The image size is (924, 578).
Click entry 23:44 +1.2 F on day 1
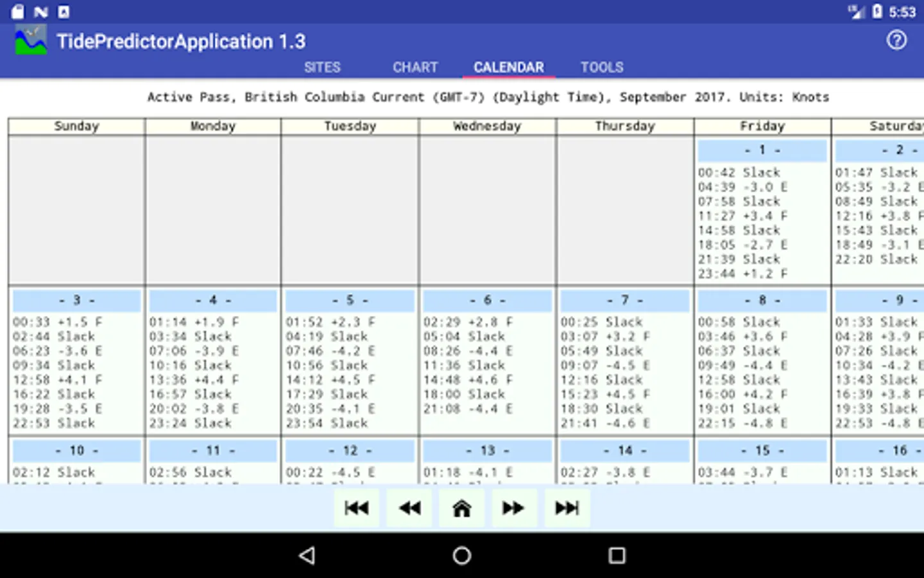coord(743,274)
